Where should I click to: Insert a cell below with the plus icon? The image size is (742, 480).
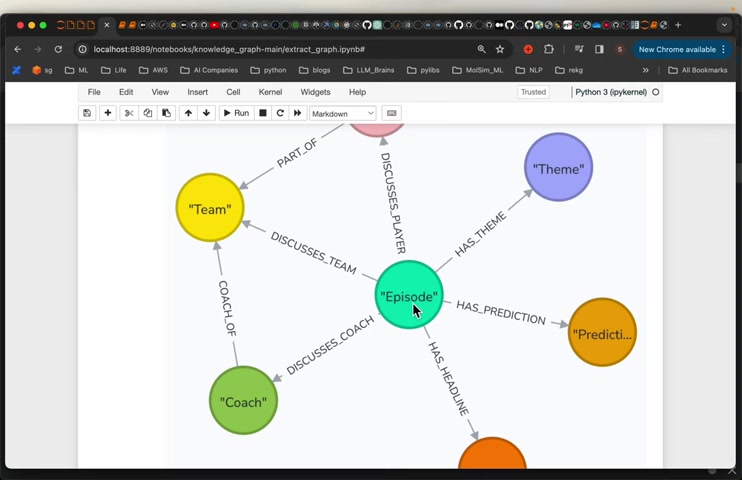108,113
